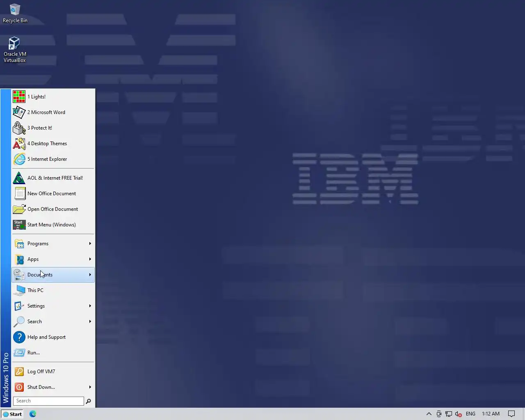
Task: Click the Run... icon
Action: click(x=19, y=353)
